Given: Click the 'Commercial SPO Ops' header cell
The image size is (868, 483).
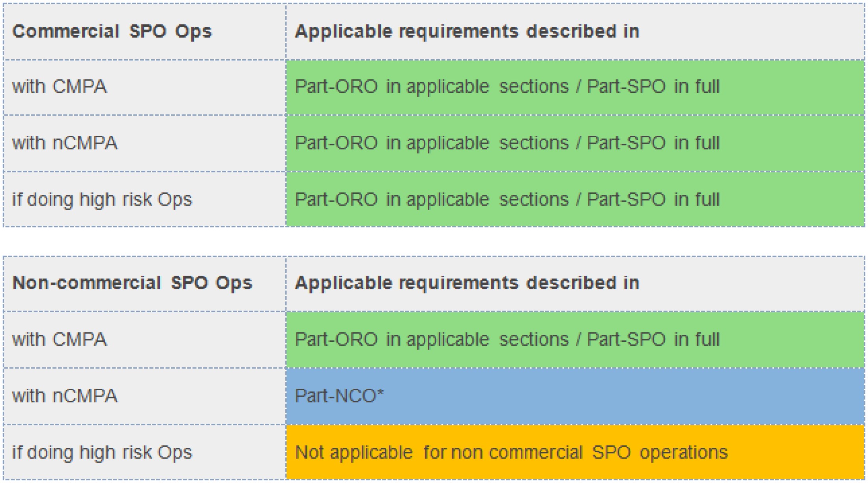Looking at the screenshot, I should [145, 32].
